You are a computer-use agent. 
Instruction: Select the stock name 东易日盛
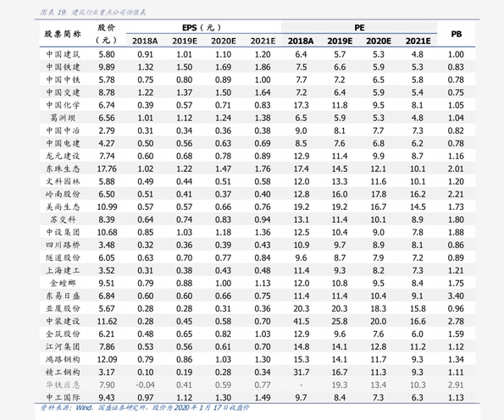tap(63, 296)
